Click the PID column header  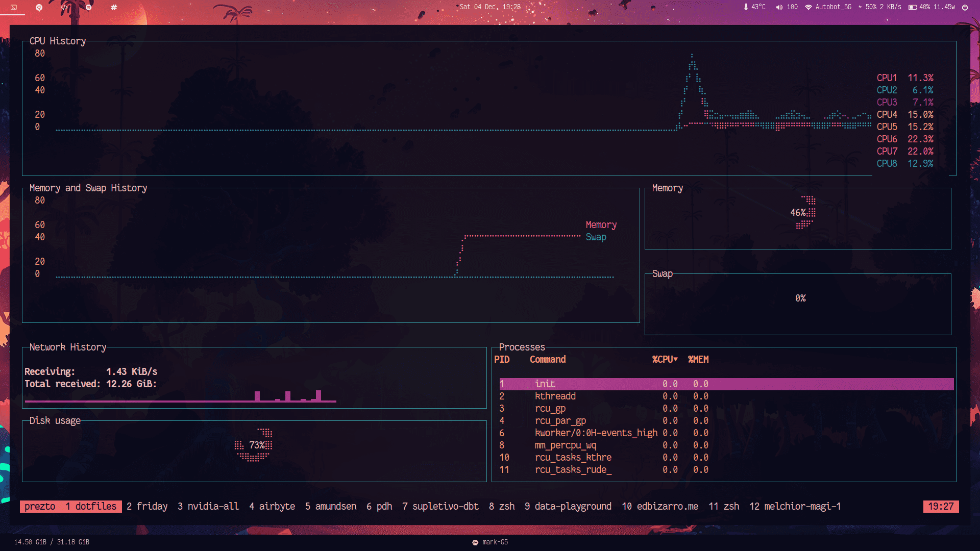[x=502, y=360]
